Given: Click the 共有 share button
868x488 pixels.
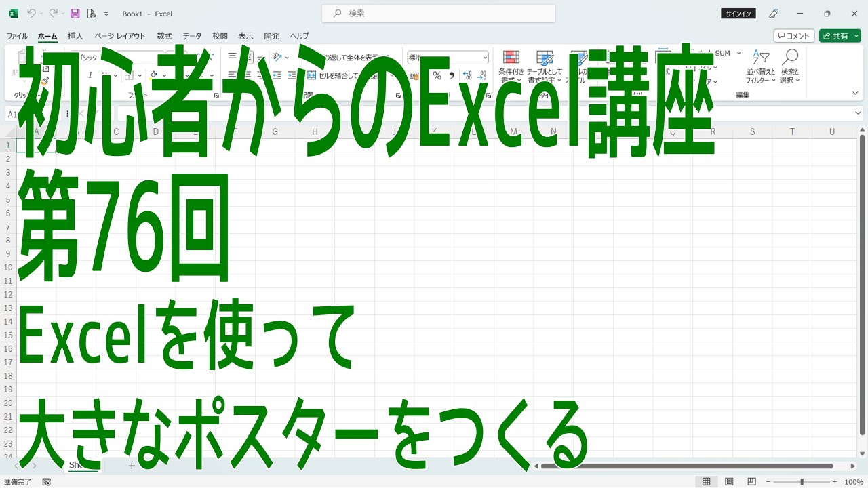Looking at the screenshot, I should click(x=840, y=36).
